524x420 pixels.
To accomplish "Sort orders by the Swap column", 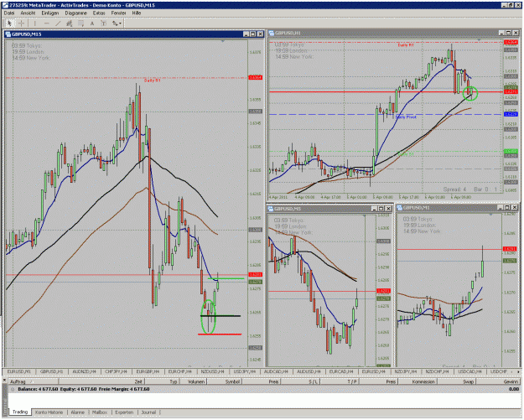I will pos(456,381).
